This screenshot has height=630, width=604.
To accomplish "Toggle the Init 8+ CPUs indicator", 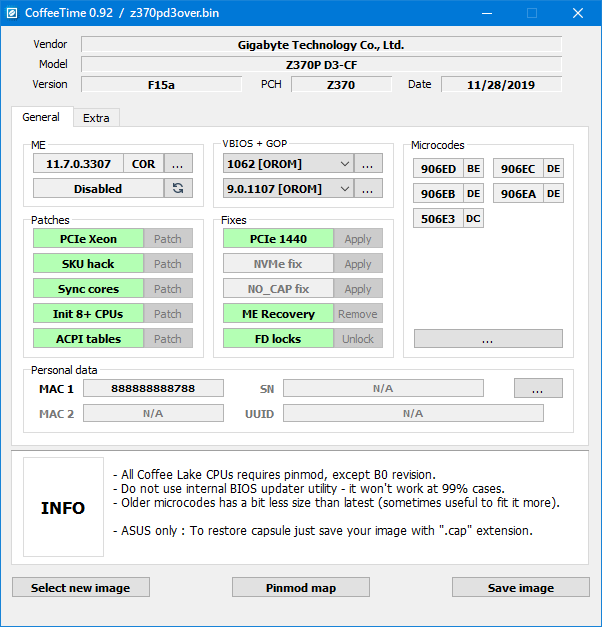I will [88, 314].
